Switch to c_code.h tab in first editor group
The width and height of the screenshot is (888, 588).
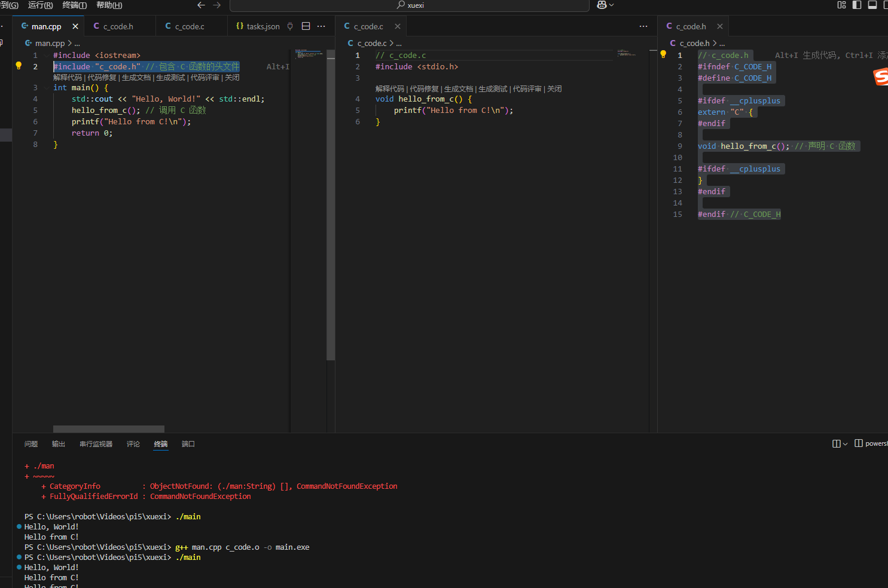click(118, 26)
